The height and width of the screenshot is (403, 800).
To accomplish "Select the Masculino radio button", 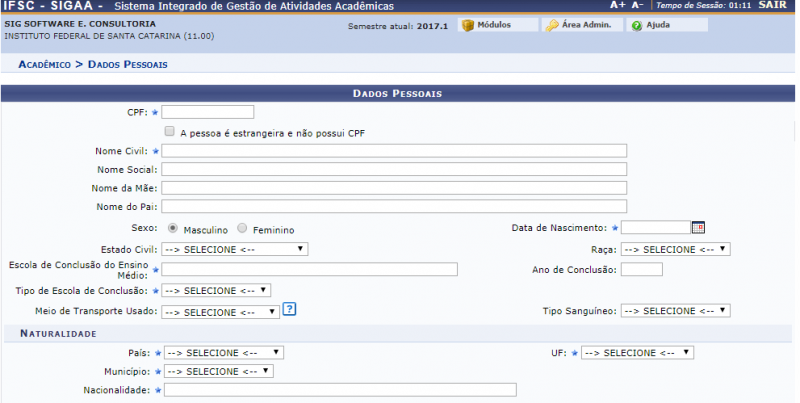I will (173, 228).
